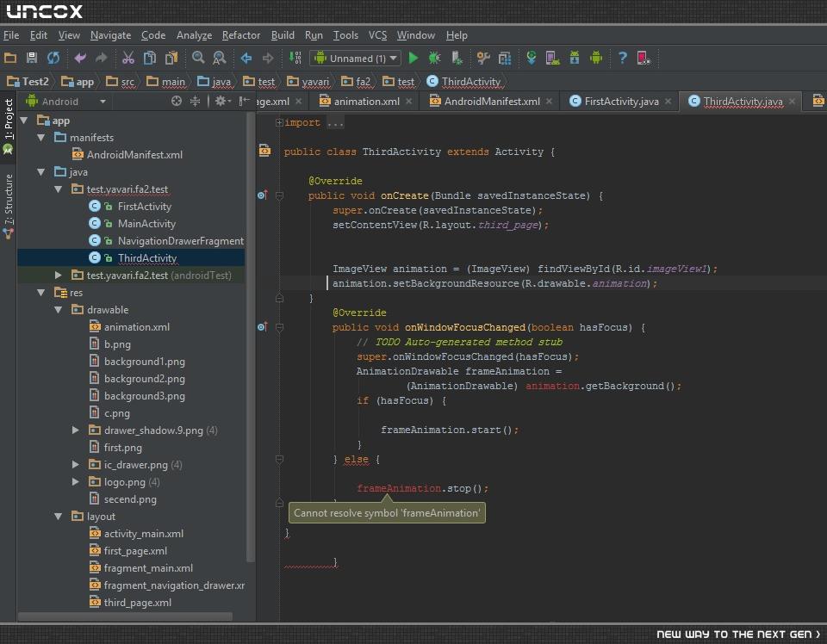Open Project Structure toolbar icon
This screenshot has height=644, width=827.
505,58
